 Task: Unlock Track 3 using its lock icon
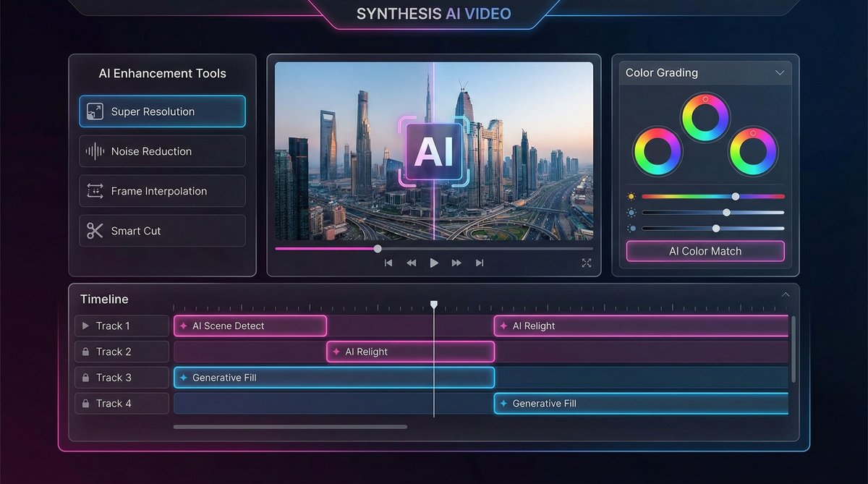click(x=86, y=378)
